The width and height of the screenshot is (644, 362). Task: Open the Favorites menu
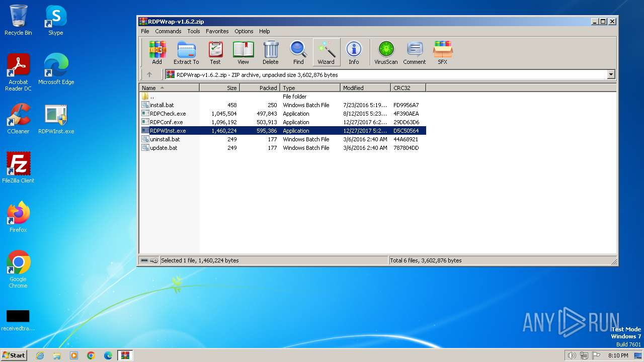pyautogui.click(x=217, y=31)
